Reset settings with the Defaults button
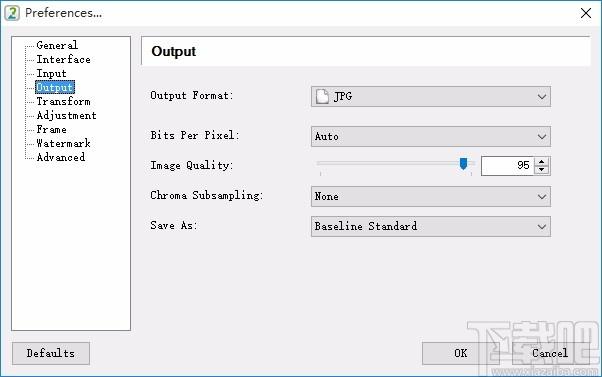 [x=51, y=353]
